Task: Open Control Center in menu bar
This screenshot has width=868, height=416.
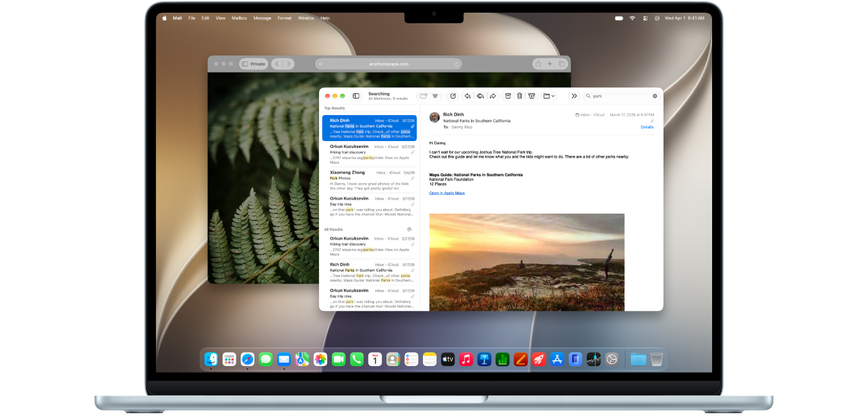Action: coord(645,18)
